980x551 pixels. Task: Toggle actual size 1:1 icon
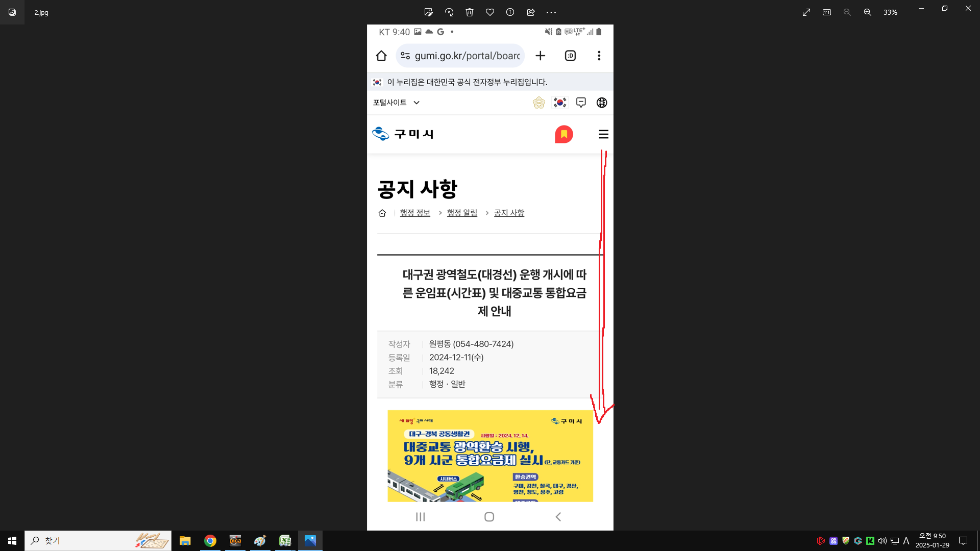coord(827,12)
